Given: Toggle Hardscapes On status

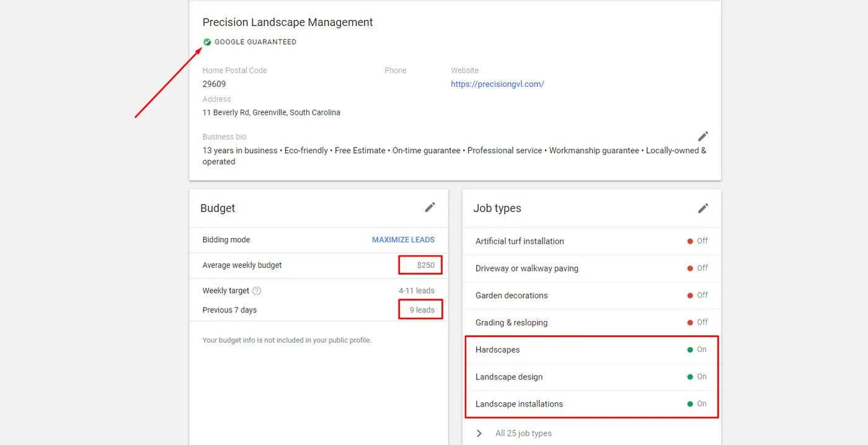Looking at the screenshot, I should tap(697, 350).
